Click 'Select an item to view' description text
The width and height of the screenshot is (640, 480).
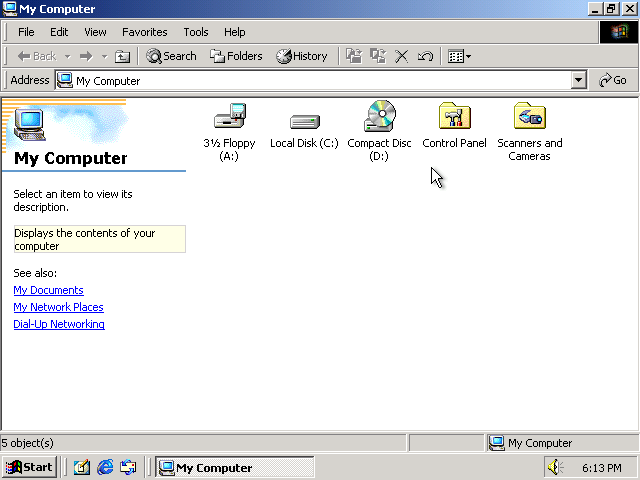[73, 200]
